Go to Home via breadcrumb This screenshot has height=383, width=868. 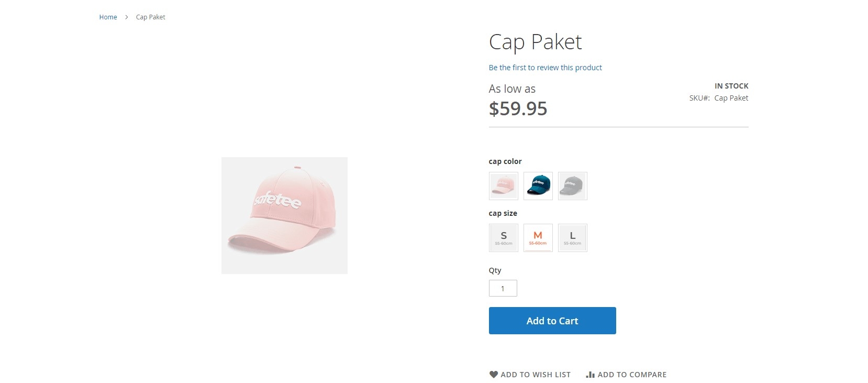pos(108,17)
